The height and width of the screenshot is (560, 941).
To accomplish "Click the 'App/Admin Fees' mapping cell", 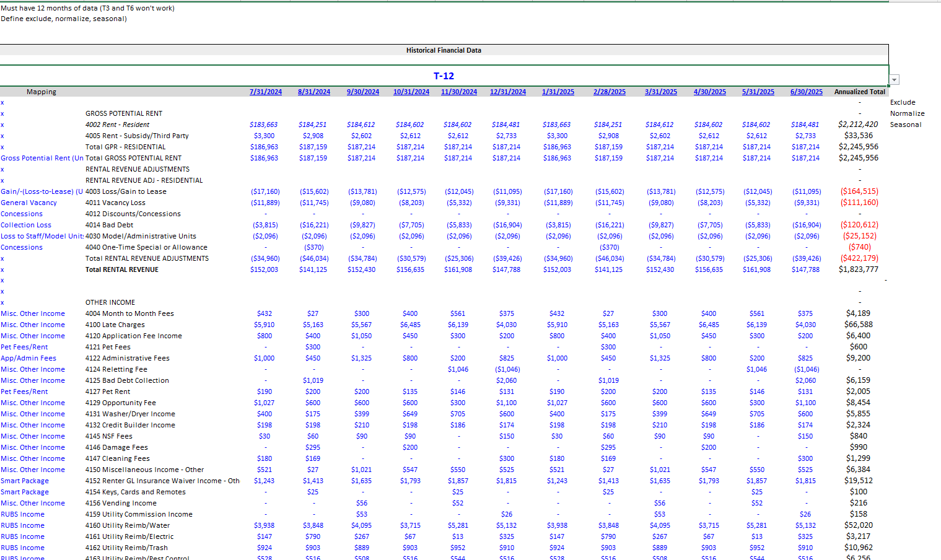I will point(28,358).
